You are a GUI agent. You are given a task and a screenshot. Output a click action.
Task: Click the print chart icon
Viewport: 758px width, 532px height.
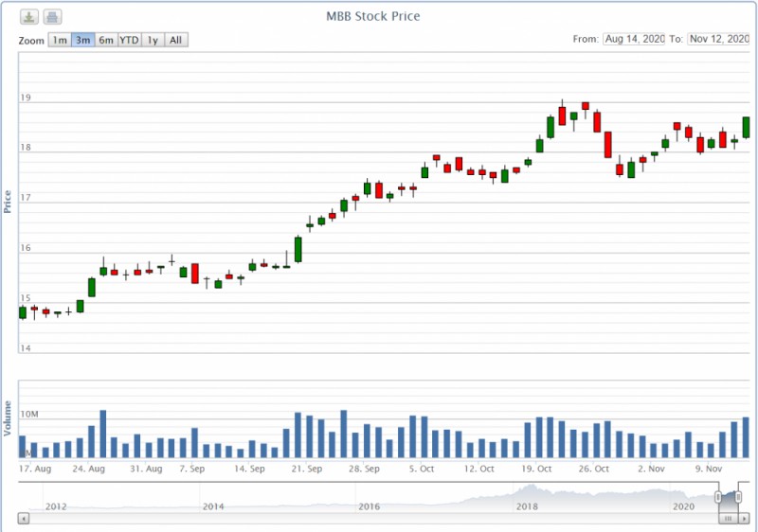pyautogui.click(x=52, y=17)
